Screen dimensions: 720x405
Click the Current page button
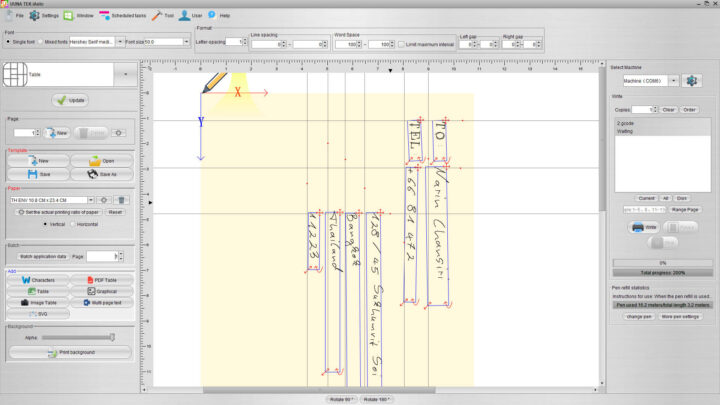tap(646, 198)
